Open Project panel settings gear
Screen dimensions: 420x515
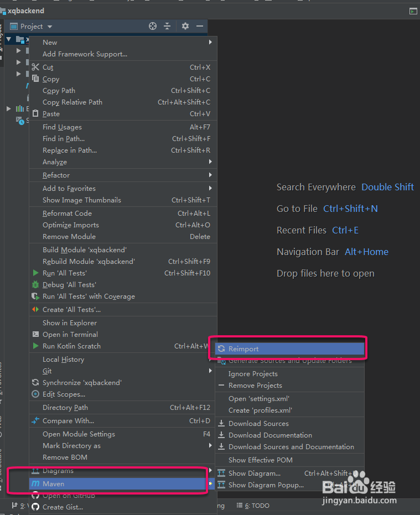click(x=185, y=26)
